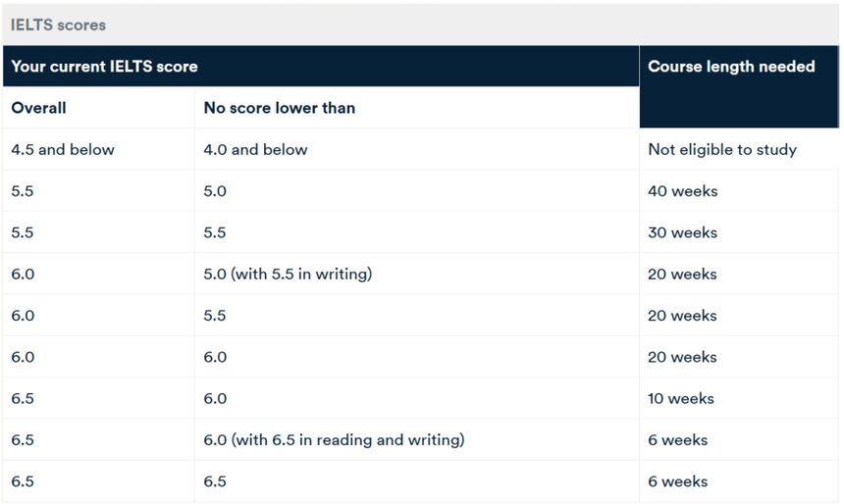This screenshot has width=844, height=504.
Task: Click the "5.0 (with 5.5 in writing)" cell
Action: click(288, 275)
